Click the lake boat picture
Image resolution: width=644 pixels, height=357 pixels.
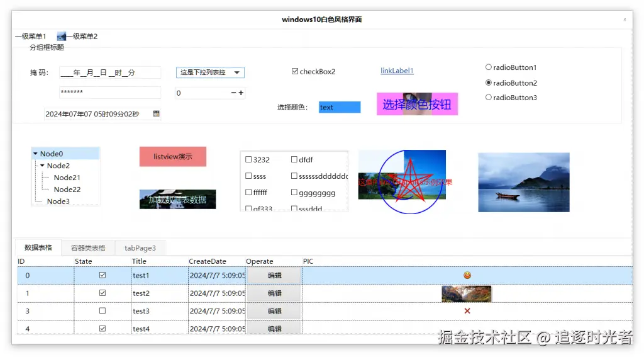[524, 182]
